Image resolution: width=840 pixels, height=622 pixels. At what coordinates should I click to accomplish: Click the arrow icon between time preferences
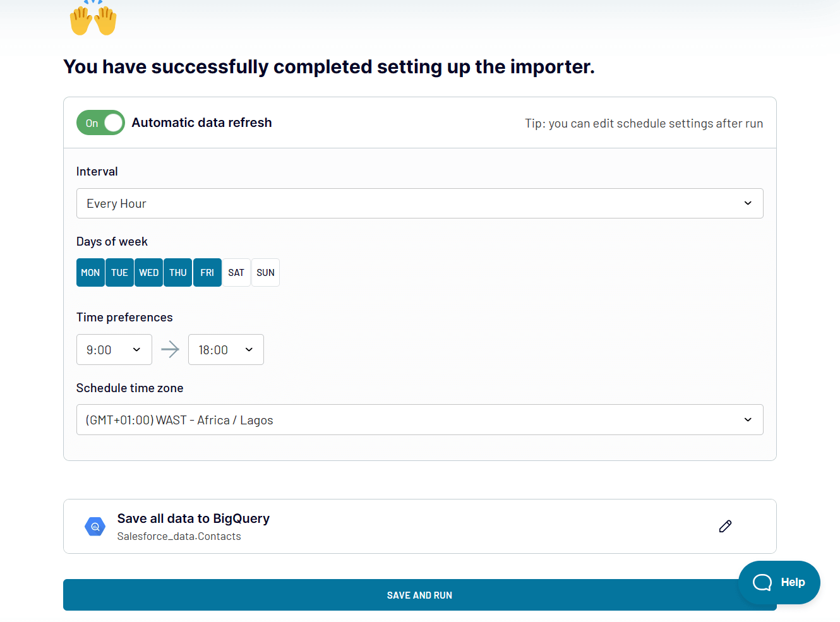[170, 349]
